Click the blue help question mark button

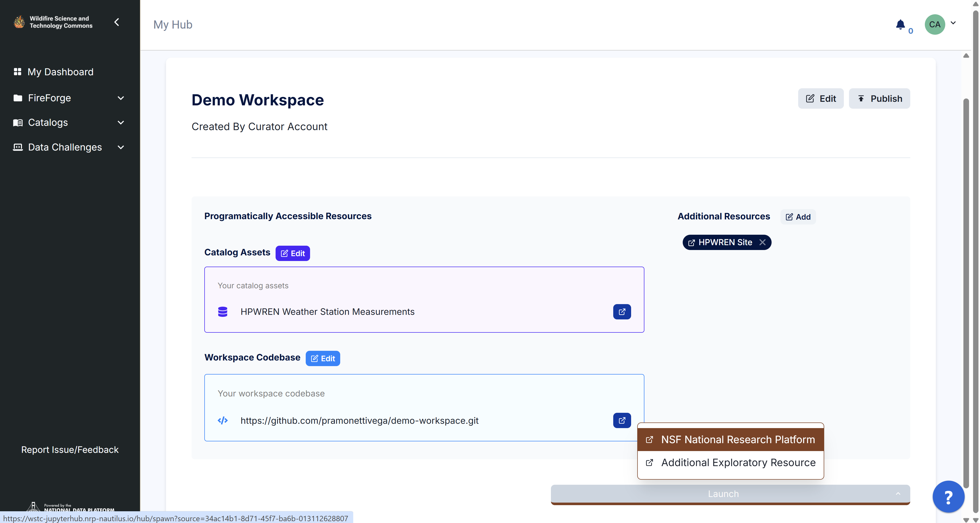(x=948, y=496)
